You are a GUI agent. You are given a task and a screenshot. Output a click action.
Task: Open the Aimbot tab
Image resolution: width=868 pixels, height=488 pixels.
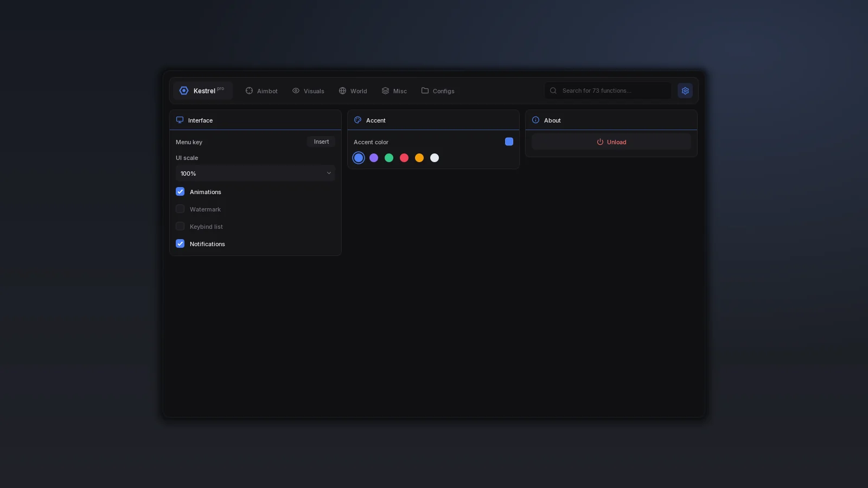pos(261,91)
